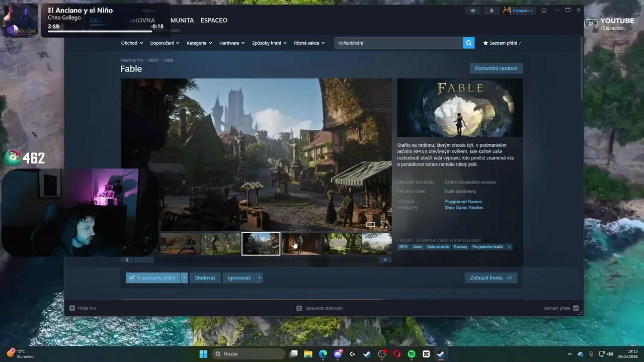Click the Zobrazit frontu button
The height and width of the screenshot is (362, 644).
click(491, 278)
